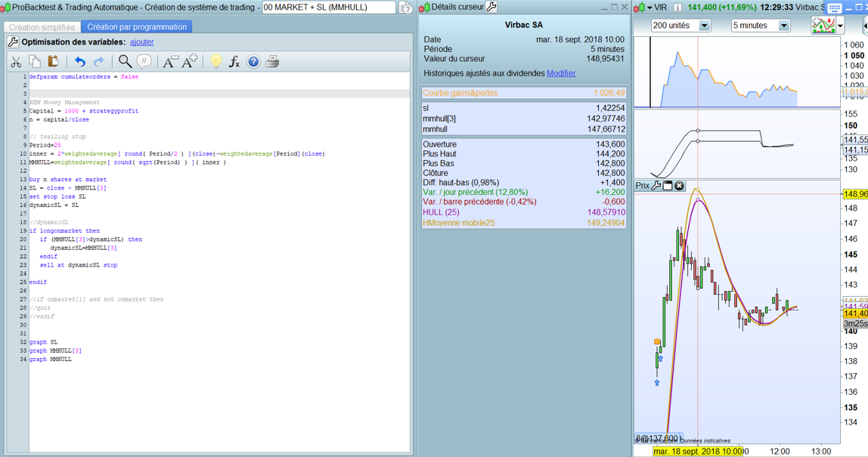Open the 200 unités dropdown
Viewport: 868px width, 457px height.
704,26
